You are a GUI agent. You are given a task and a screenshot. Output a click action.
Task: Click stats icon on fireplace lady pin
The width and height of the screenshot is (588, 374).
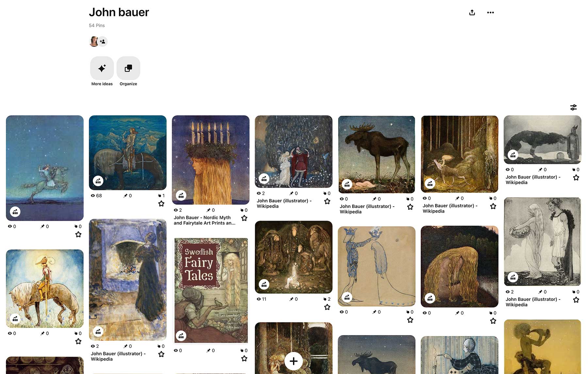98,331
